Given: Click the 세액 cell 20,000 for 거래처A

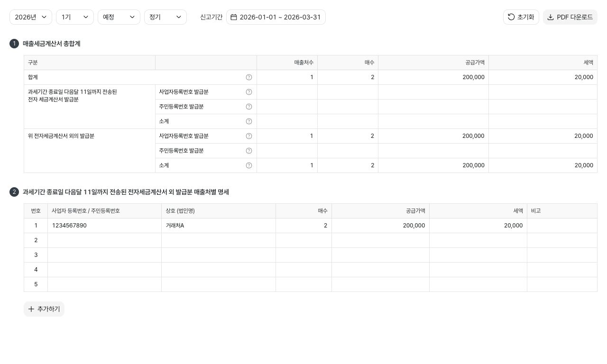Looking at the screenshot, I should [478, 226].
